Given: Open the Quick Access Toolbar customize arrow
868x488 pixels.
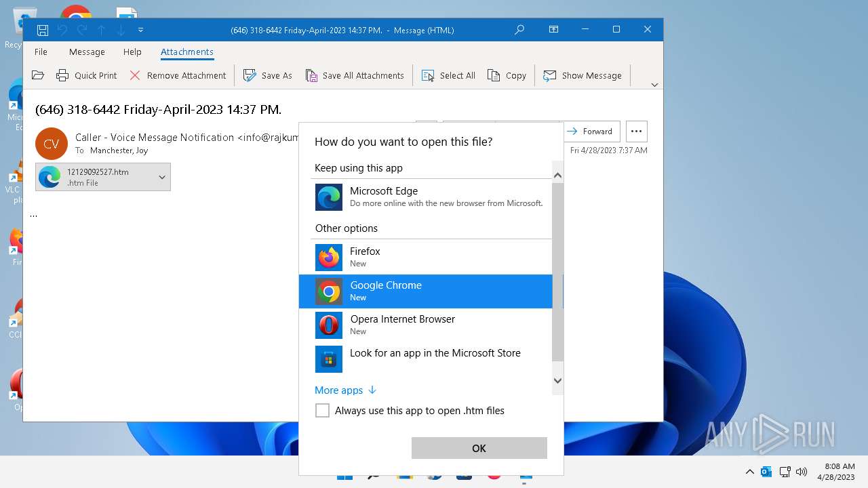Looking at the screenshot, I should [140, 30].
